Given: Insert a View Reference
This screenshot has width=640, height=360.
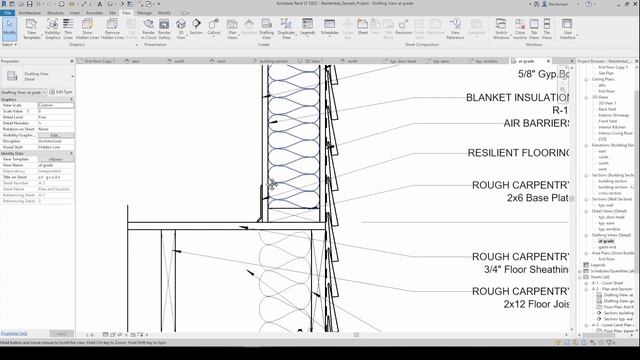Looking at the screenshot, I should click(455, 29).
